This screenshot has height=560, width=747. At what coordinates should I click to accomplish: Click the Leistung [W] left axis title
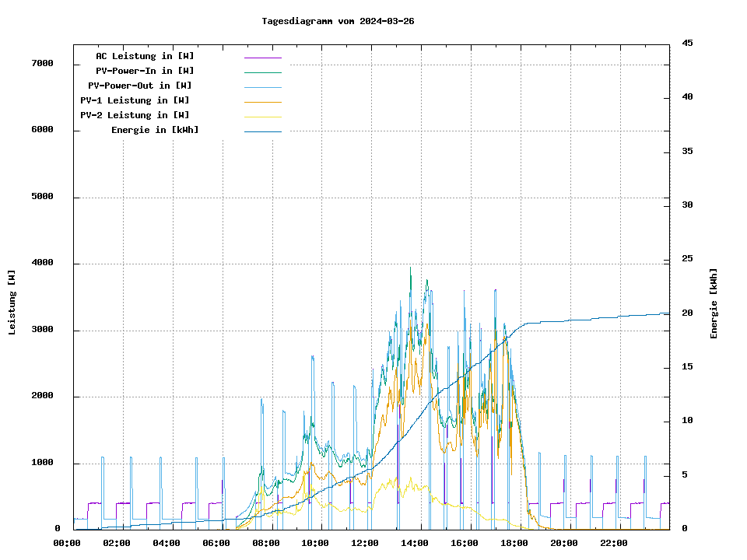[x=12, y=303]
